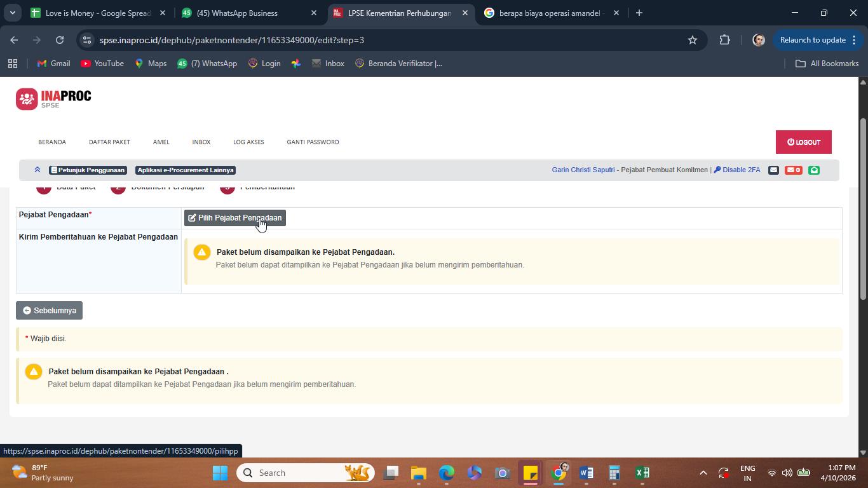The image size is (868, 488).
Task: Open Maps bookmark
Action: pyautogui.click(x=151, y=64)
